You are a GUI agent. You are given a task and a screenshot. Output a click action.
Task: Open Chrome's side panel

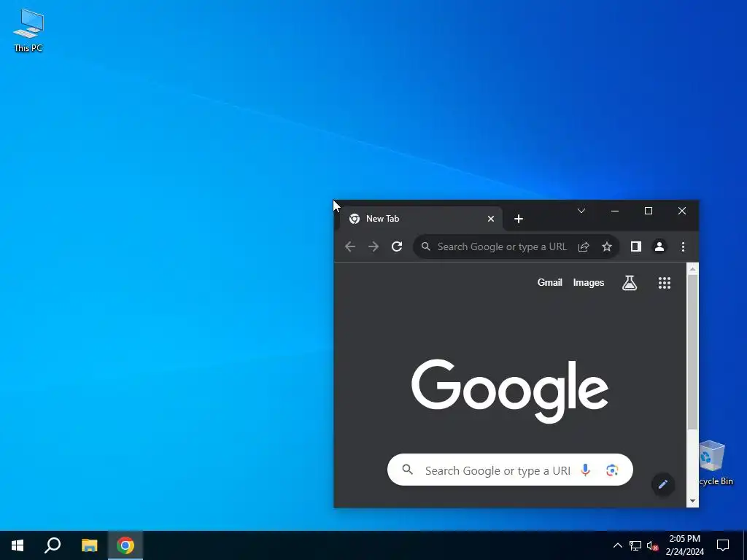coord(636,246)
